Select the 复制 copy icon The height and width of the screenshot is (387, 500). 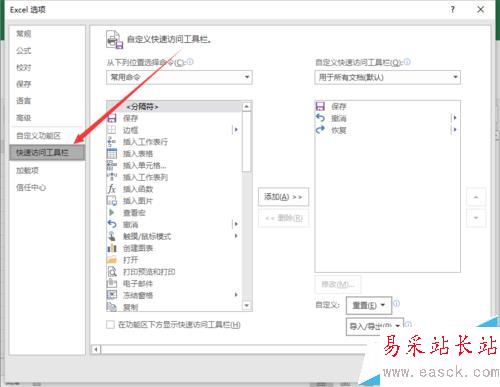tap(112, 307)
